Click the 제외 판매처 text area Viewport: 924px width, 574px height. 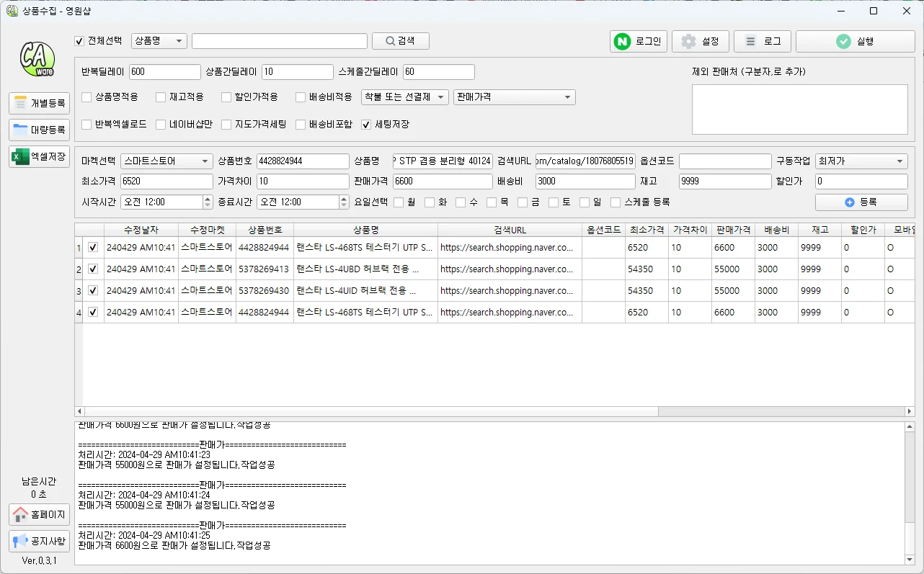click(800, 109)
